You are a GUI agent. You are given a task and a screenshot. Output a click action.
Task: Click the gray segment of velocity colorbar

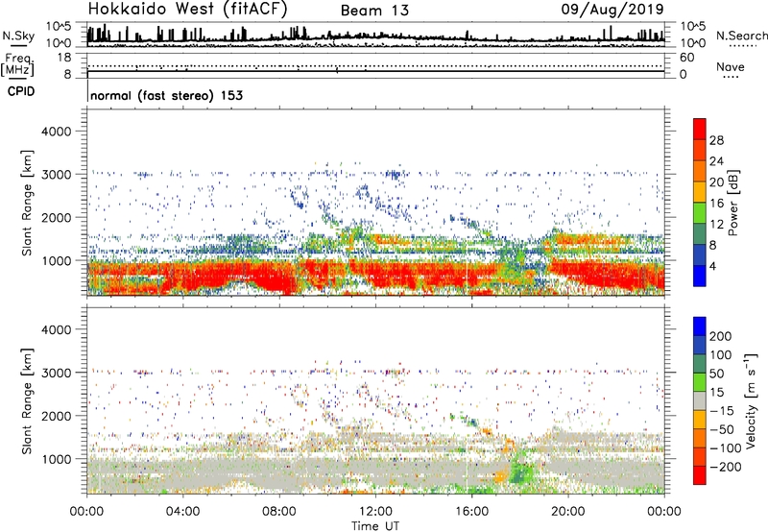click(x=700, y=401)
